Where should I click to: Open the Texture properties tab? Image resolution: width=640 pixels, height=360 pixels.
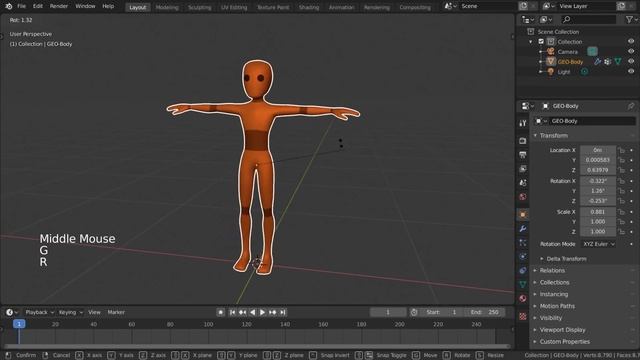point(523,316)
